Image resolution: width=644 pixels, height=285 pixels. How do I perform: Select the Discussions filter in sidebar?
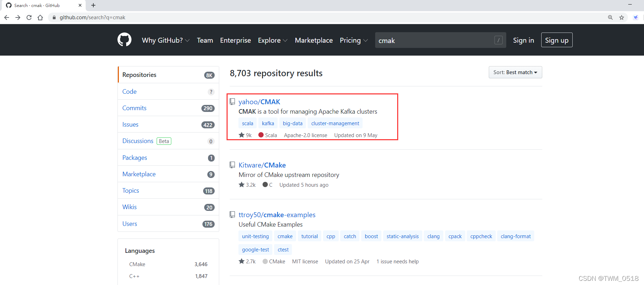(x=169, y=141)
